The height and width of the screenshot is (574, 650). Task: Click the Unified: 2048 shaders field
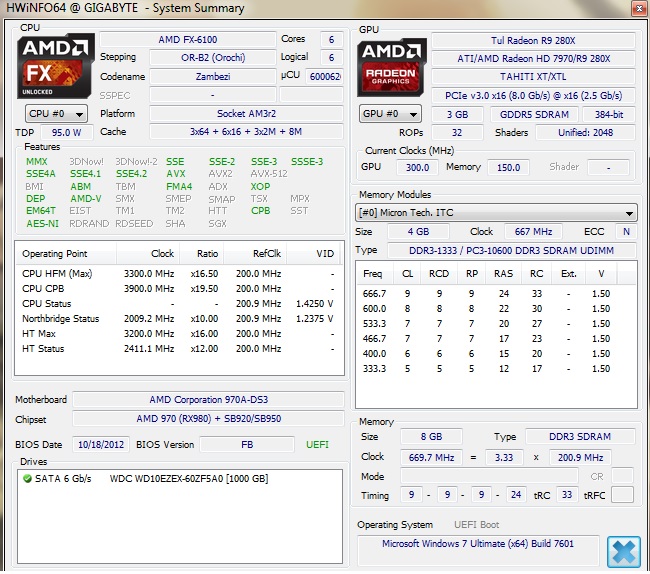pos(585,133)
